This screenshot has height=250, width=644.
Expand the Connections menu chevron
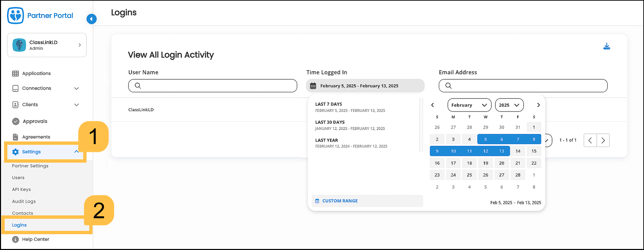[x=76, y=88]
